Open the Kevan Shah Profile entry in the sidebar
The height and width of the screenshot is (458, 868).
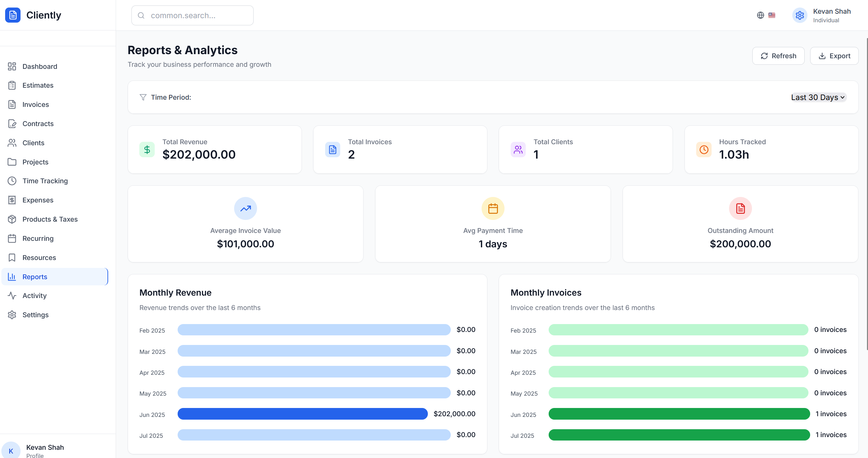(x=45, y=450)
